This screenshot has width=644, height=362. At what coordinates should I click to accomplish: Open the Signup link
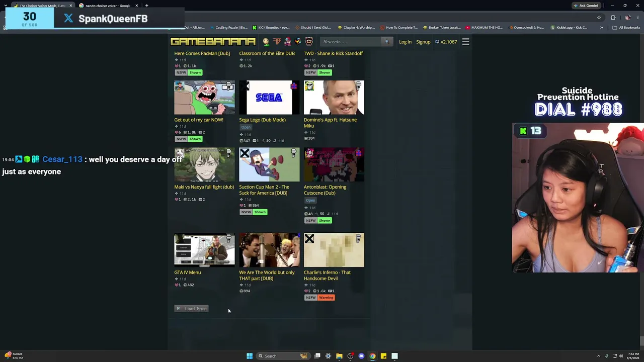click(423, 42)
